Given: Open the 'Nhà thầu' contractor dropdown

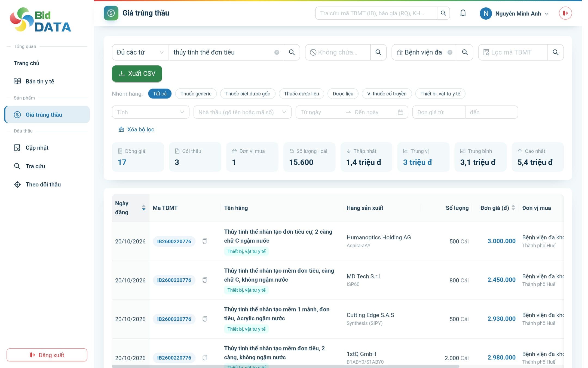Looking at the screenshot, I should [x=242, y=112].
